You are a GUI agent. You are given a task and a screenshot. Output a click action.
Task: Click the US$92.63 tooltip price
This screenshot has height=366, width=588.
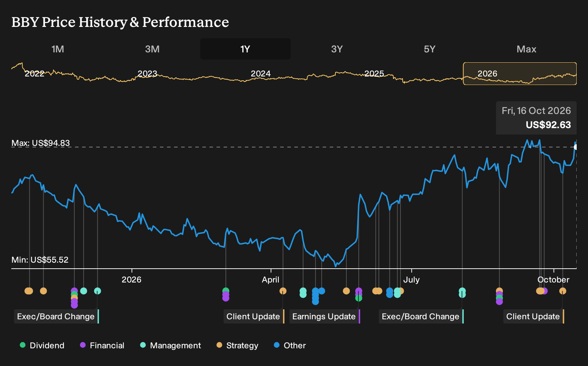548,125
